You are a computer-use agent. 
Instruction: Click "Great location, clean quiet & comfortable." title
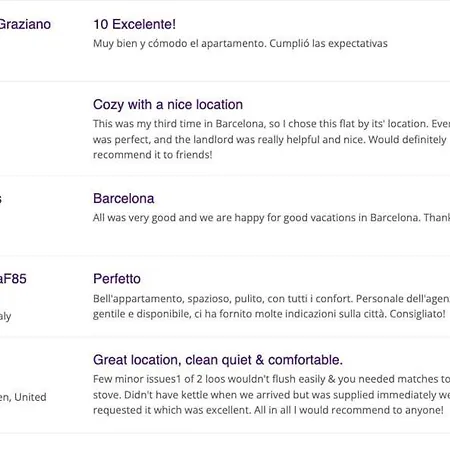[218, 360]
